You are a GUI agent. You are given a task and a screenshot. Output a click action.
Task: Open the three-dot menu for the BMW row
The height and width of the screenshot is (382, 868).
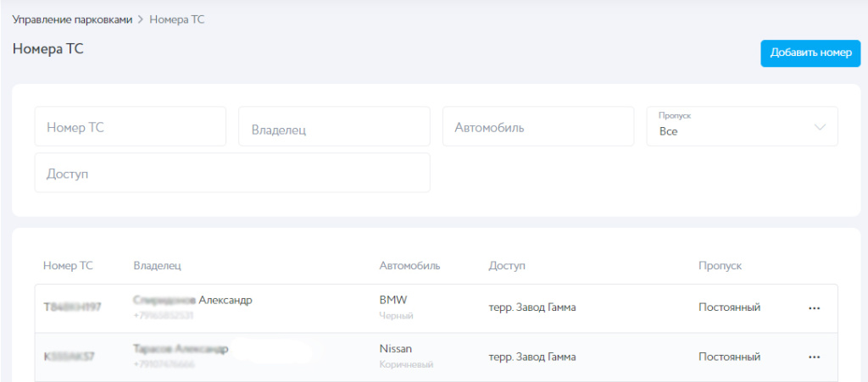pyautogui.click(x=815, y=308)
